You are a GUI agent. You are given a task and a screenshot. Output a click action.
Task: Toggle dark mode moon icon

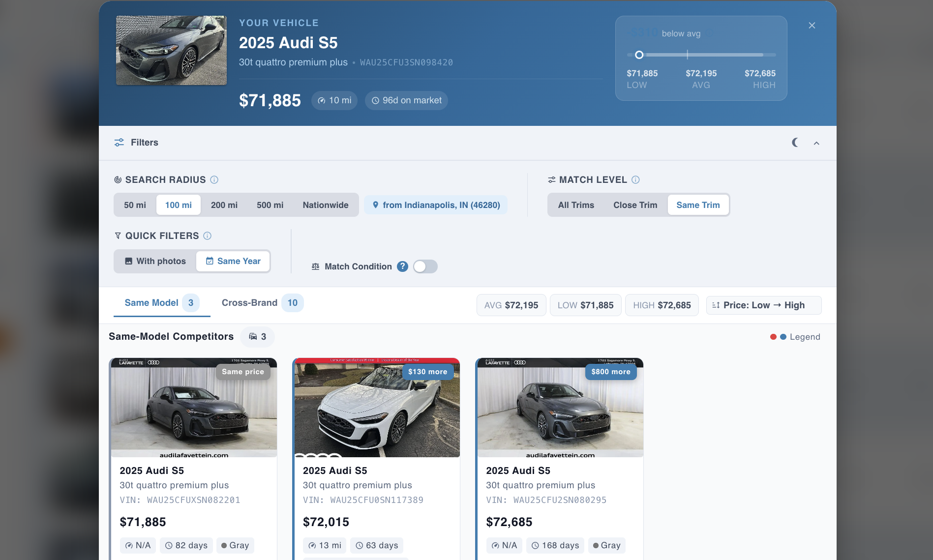(795, 143)
